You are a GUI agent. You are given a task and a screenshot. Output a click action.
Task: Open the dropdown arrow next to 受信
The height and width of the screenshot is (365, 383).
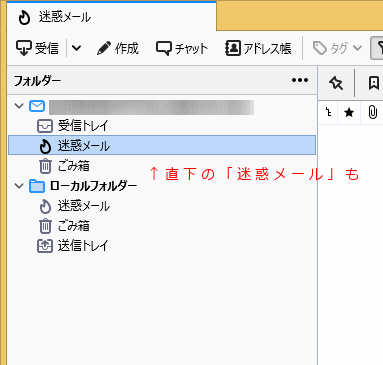click(76, 48)
